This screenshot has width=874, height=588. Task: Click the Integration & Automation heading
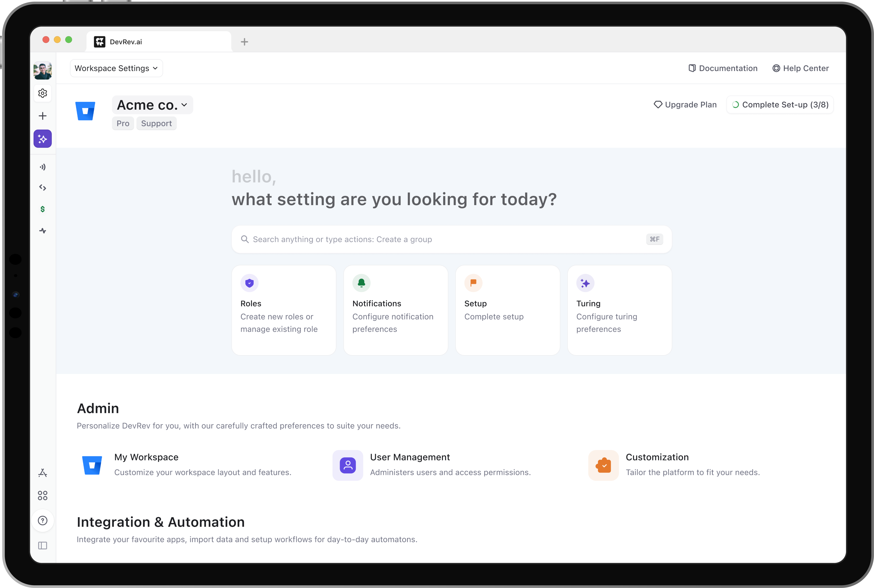click(161, 522)
